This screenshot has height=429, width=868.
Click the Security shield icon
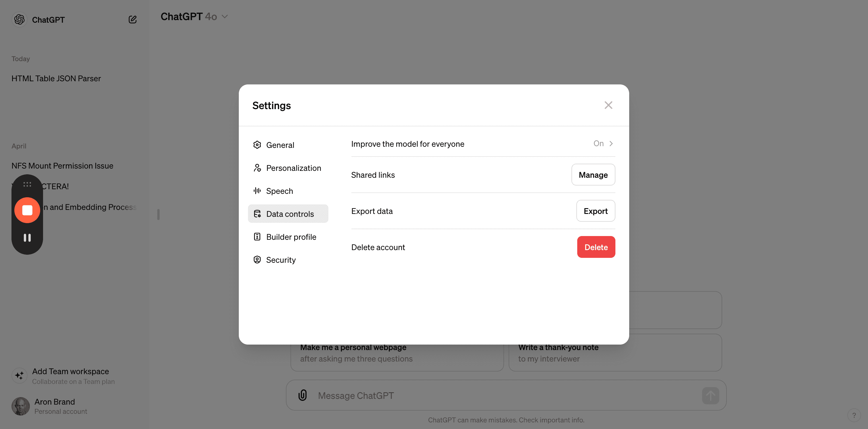coord(257,260)
